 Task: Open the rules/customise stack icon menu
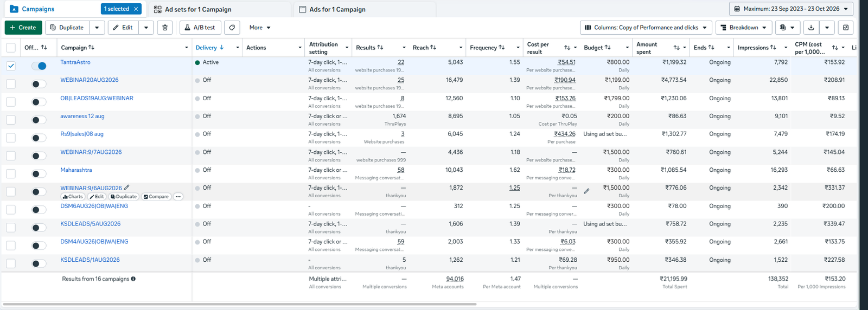[x=787, y=28]
